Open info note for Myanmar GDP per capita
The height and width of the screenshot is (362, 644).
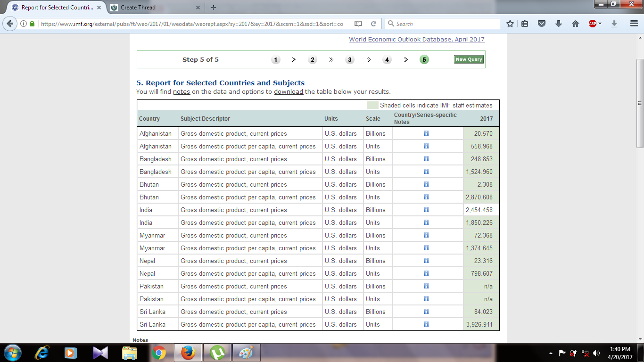(x=426, y=248)
